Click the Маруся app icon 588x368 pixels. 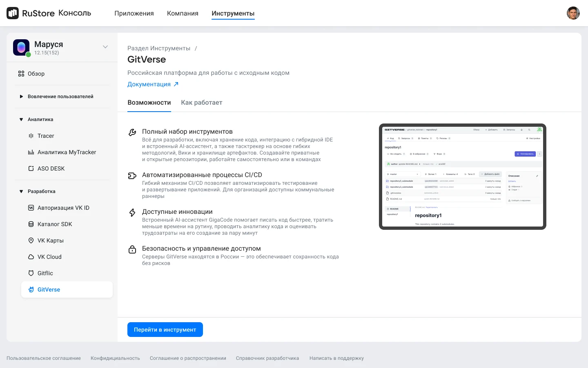tap(21, 47)
